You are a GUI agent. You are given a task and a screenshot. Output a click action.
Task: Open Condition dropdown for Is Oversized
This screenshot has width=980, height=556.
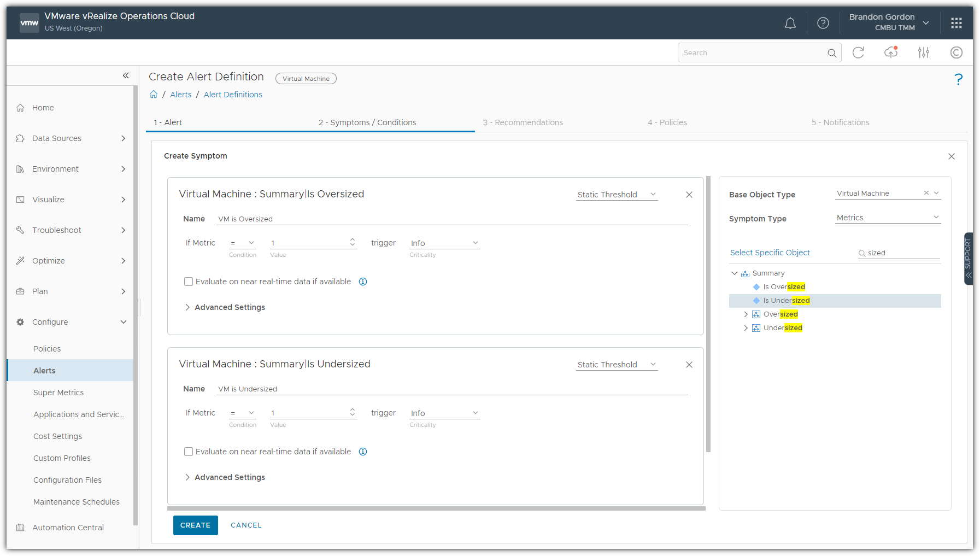pos(243,243)
